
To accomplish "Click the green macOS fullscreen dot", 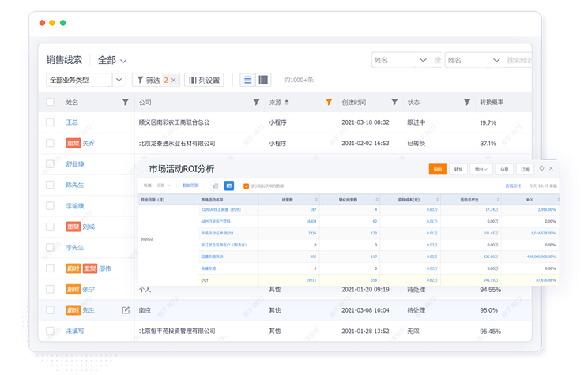I will (63, 23).
